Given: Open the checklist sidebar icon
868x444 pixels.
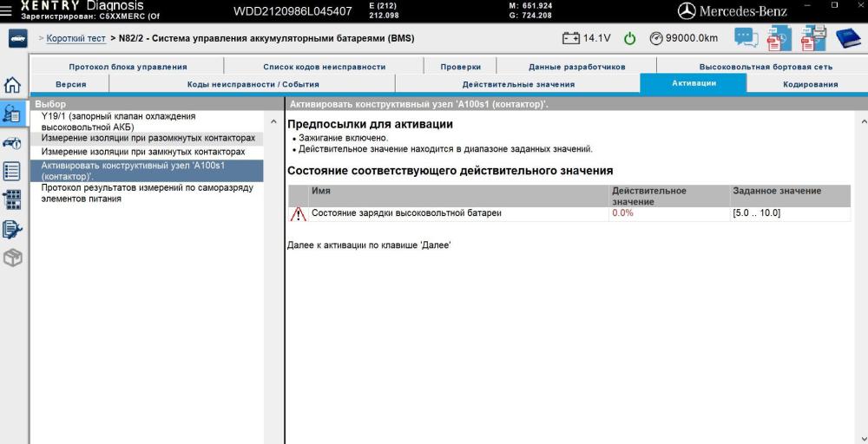Looking at the screenshot, I should (x=12, y=172).
